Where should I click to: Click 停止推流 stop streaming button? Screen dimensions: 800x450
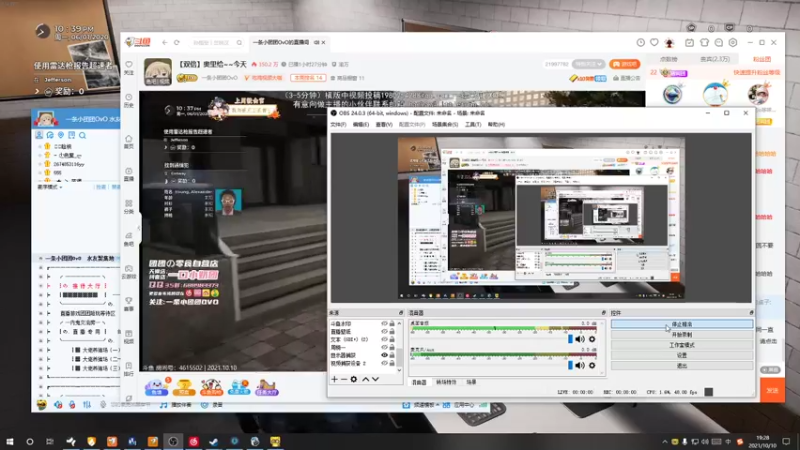click(682, 324)
